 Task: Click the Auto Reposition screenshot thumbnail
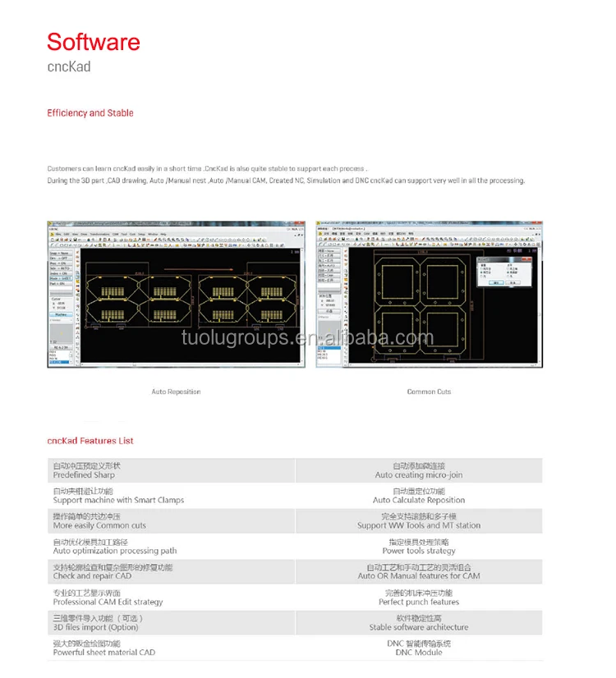click(x=165, y=294)
